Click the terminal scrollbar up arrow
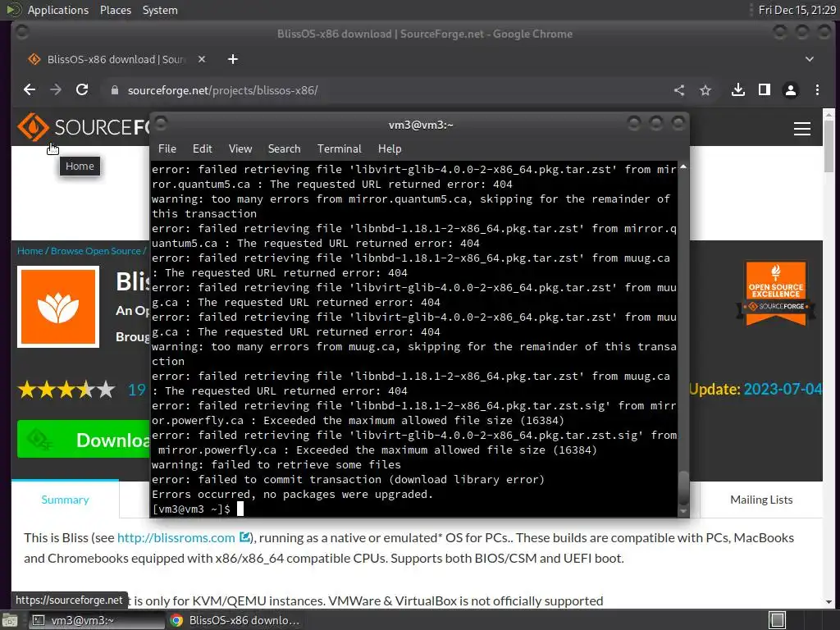840x630 pixels. click(x=683, y=167)
